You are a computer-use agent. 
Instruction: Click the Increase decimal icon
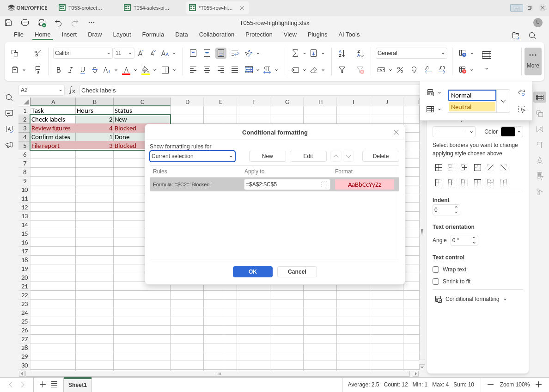pos(442,70)
